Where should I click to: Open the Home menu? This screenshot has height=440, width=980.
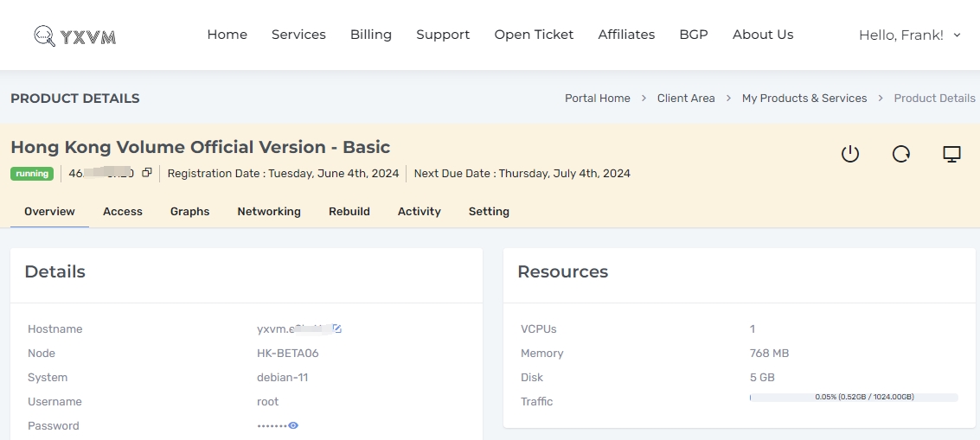[227, 35]
